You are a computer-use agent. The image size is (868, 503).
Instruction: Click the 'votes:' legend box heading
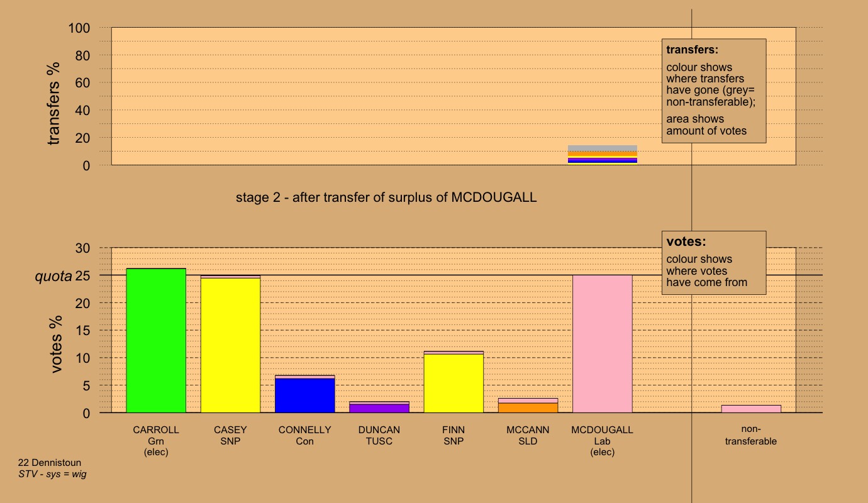686,241
